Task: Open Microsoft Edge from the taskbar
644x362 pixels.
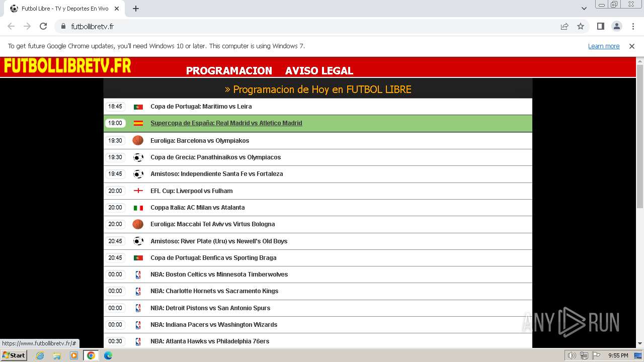Action: coord(108,355)
